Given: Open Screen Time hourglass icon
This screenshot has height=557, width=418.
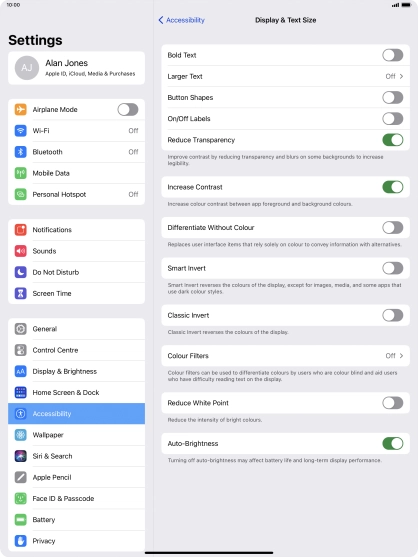Looking at the screenshot, I should [x=21, y=293].
